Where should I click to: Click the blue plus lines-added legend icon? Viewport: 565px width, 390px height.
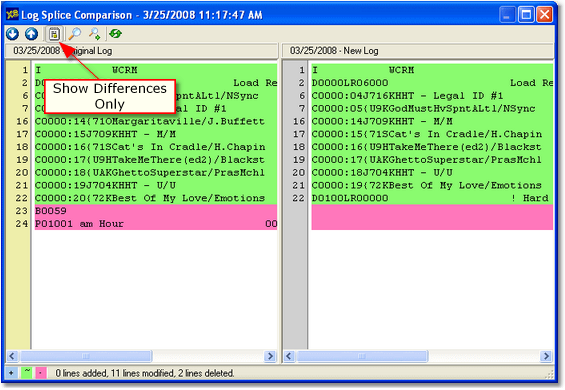coord(12,373)
